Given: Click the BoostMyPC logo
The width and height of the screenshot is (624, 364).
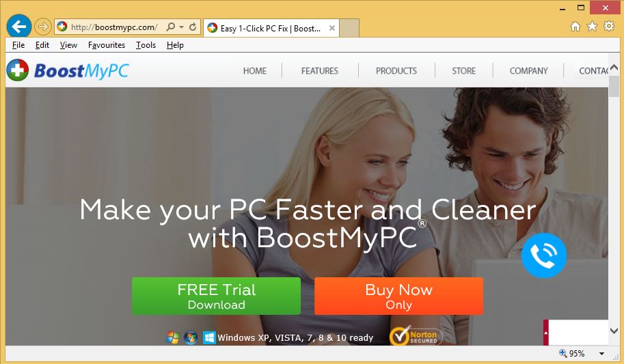Looking at the screenshot, I should tap(68, 70).
